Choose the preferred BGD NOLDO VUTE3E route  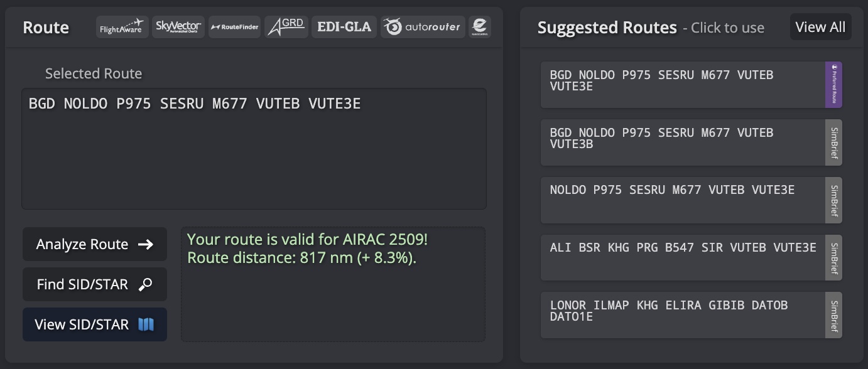[682, 85]
